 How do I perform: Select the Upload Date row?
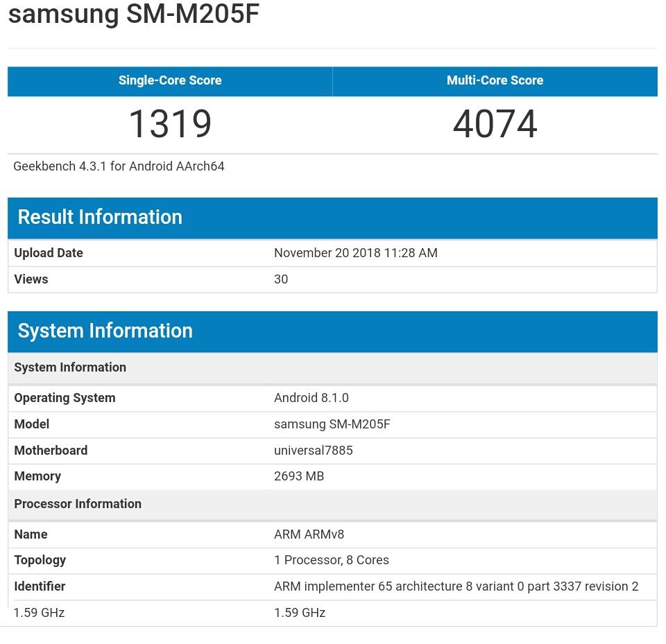pyautogui.click(x=48, y=252)
